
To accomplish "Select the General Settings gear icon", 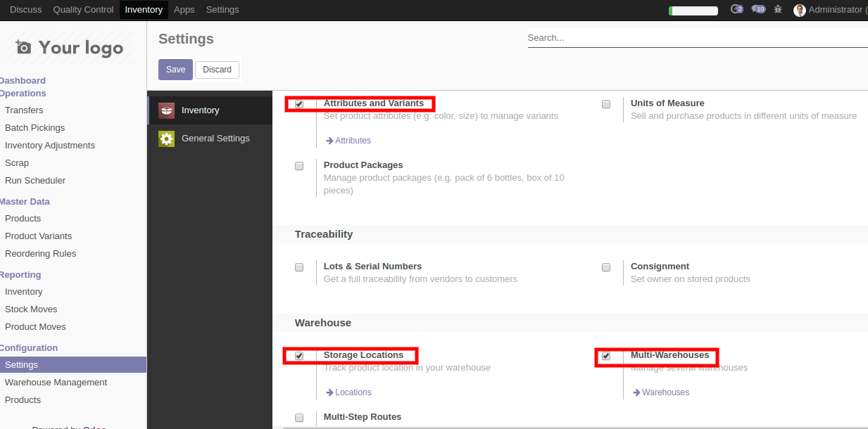I will [x=166, y=139].
